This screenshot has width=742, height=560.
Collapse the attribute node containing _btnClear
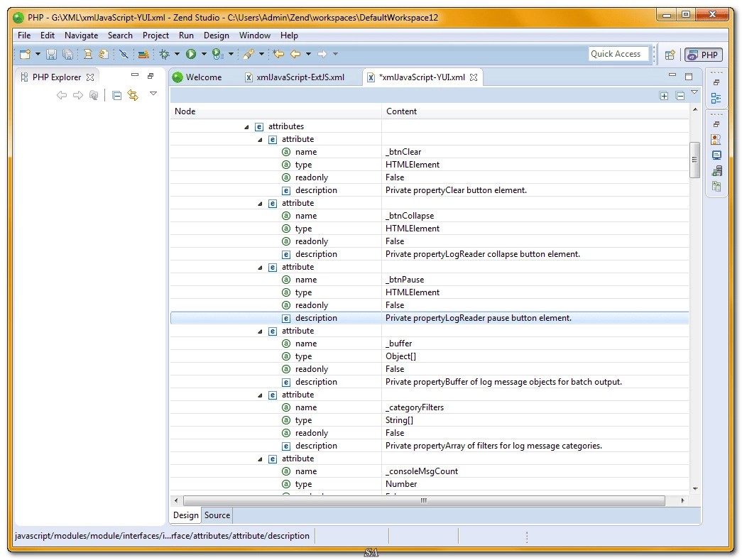(260, 140)
